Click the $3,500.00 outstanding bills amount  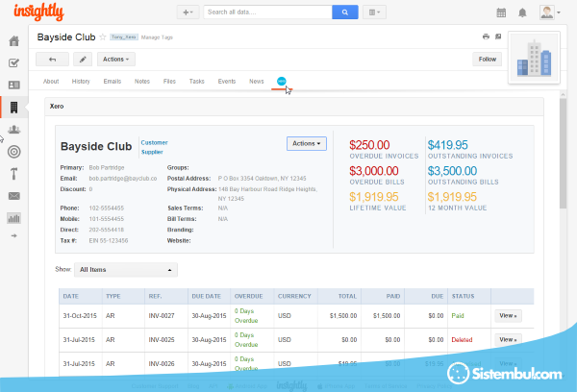(452, 171)
